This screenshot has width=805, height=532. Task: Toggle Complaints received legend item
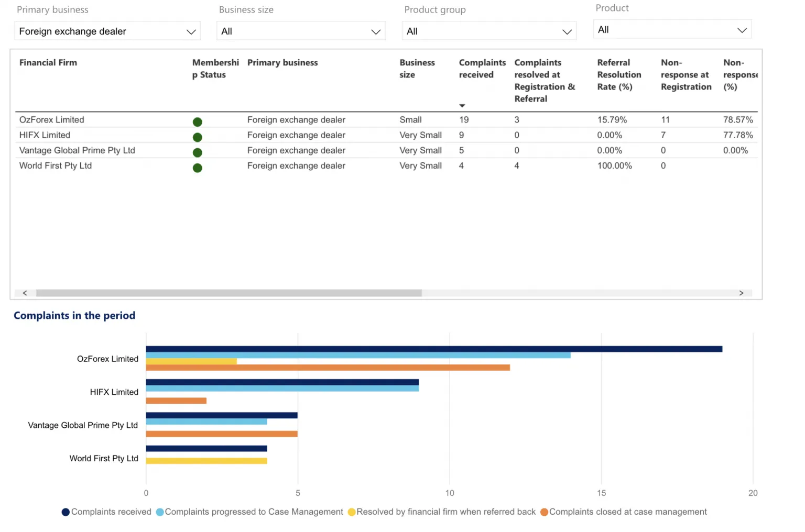(x=106, y=512)
